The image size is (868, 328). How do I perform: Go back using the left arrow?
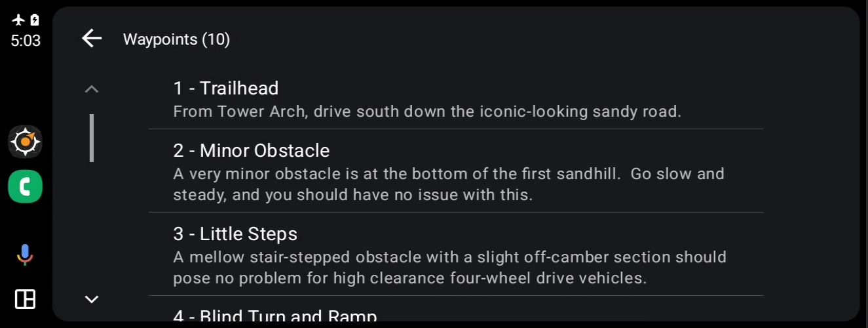tap(92, 39)
